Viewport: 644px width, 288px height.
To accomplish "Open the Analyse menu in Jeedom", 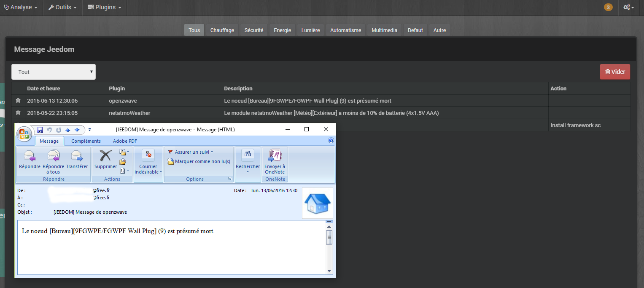I will tap(20, 7).
